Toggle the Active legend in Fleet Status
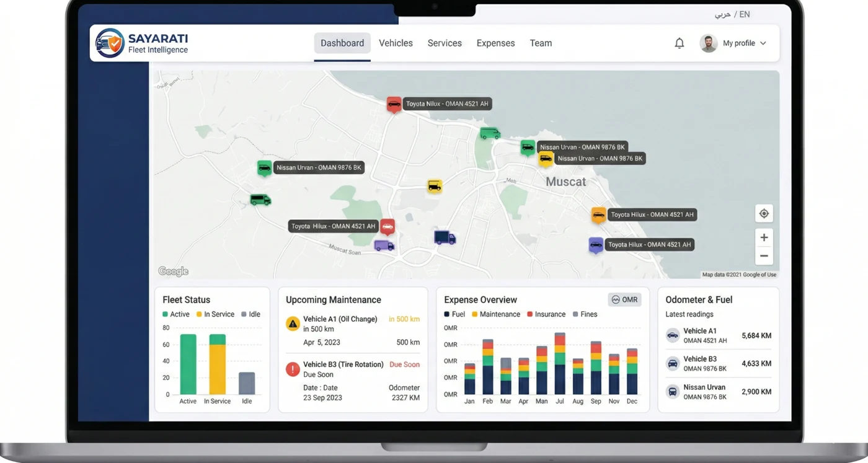 176,314
